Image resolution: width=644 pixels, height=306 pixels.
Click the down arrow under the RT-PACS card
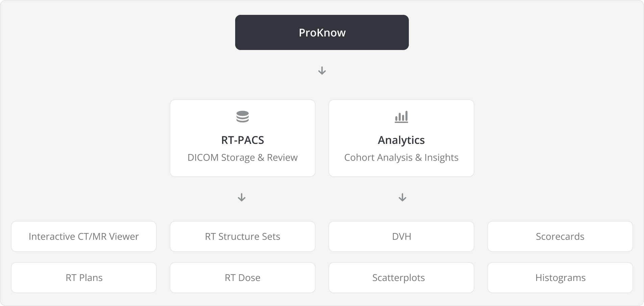(x=242, y=198)
